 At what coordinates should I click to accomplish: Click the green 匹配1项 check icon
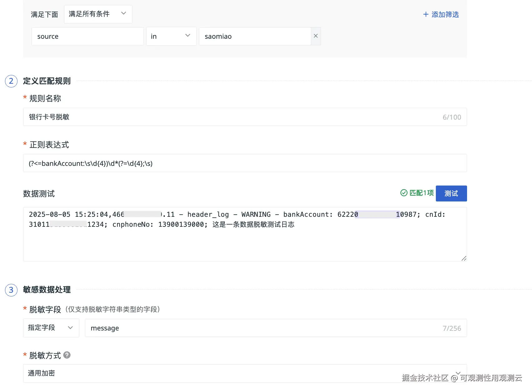(404, 193)
